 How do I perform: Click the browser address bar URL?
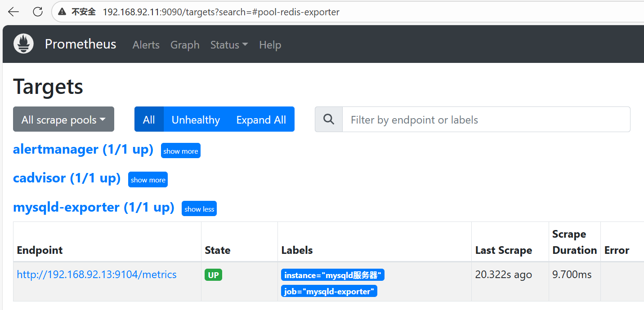click(221, 12)
